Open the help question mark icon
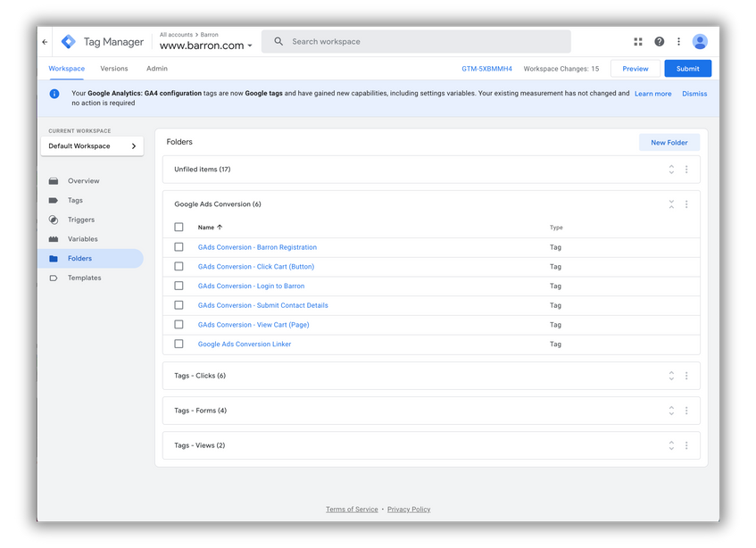 point(659,42)
